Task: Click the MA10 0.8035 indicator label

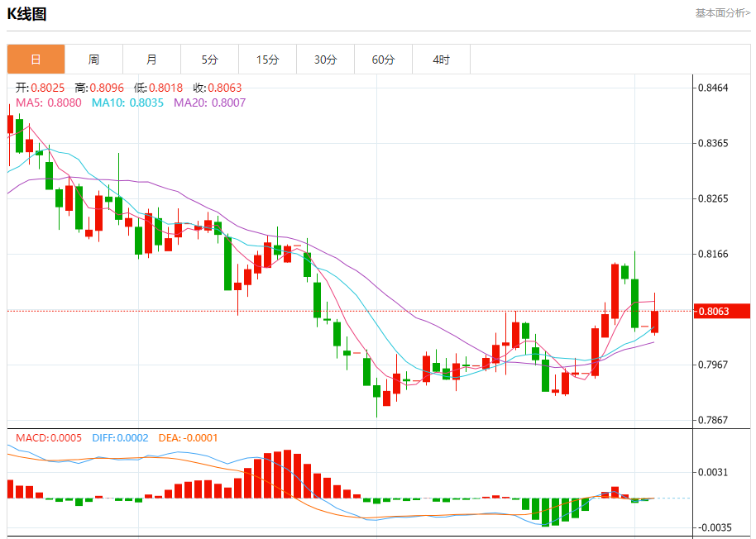Action: [127, 103]
